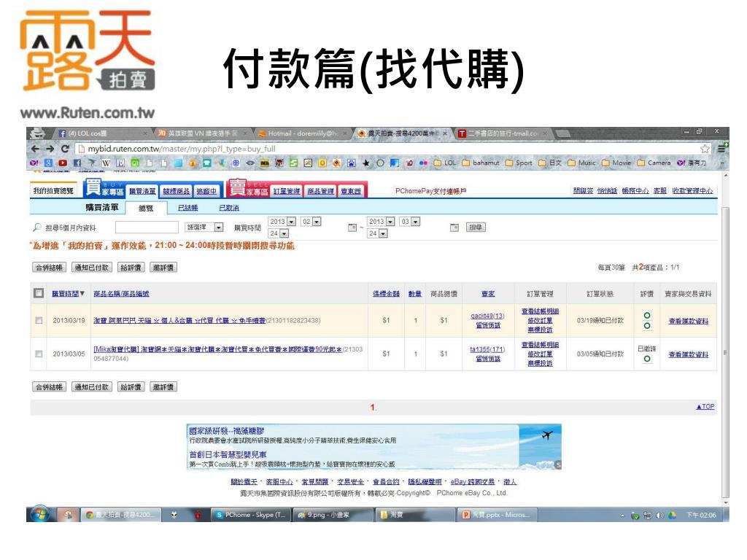Open start day 24 dropdown
747x560 pixels.
click(x=279, y=233)
